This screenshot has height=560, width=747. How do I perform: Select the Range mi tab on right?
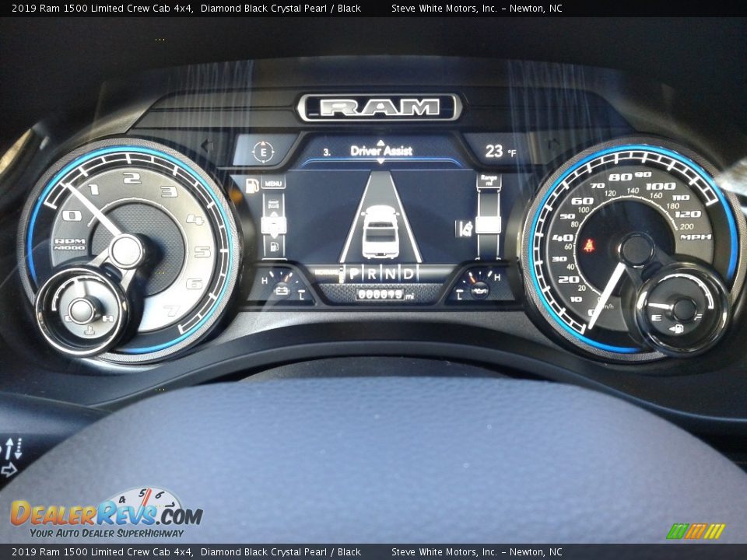(x=489, y=181)
